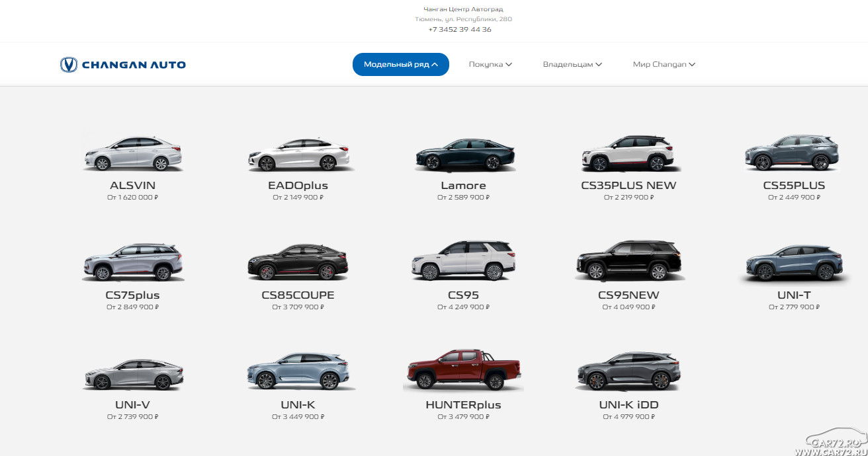Image resolution: width=868 pixels, height=456 pixels.
Task: Select the UNI-V car image
Action: (132, 373)
